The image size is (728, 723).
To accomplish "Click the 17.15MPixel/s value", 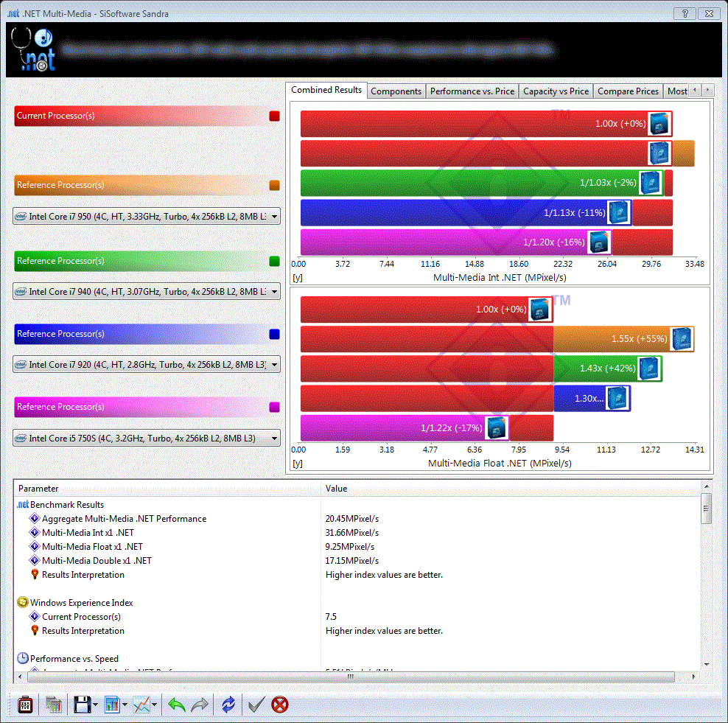I will pos(352,560).
